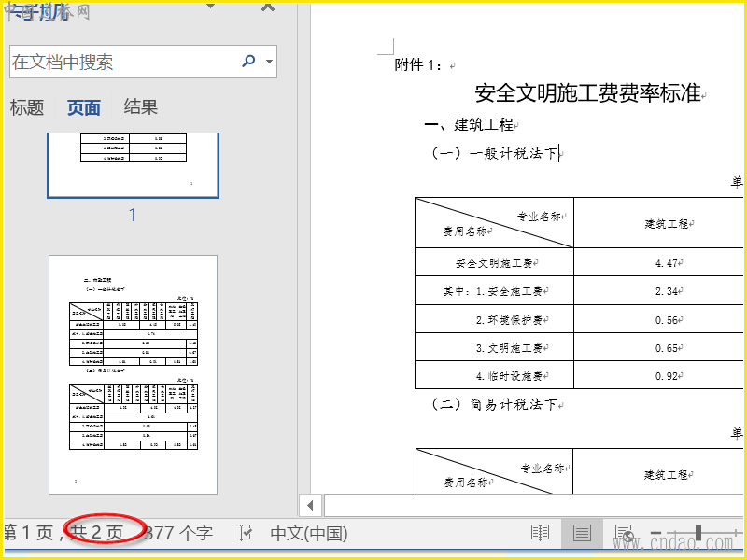
Task: Close the navigation pane
Action: (x=268, y=7)
